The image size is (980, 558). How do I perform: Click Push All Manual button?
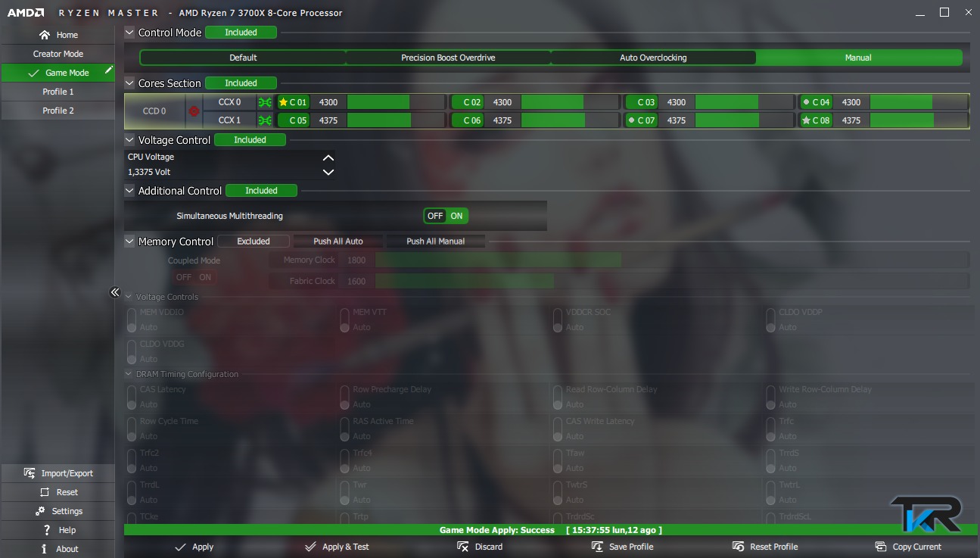pyautogui.click(x=435, y=242)
